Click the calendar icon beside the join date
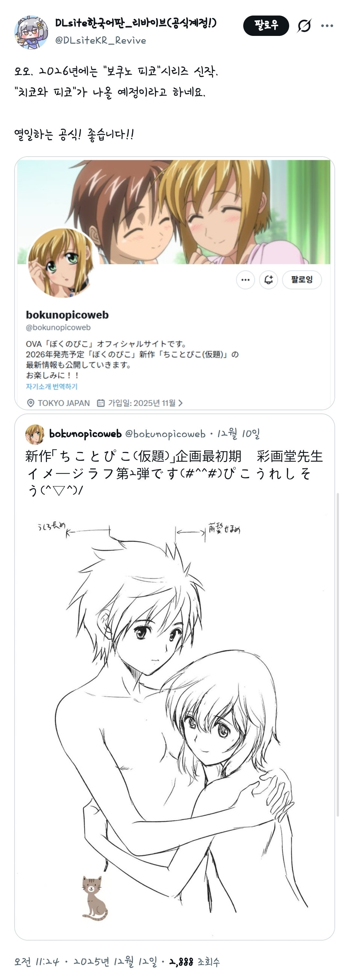Image resolution: width=349 pixels, height=980 pixels. (x=101, y=403)
